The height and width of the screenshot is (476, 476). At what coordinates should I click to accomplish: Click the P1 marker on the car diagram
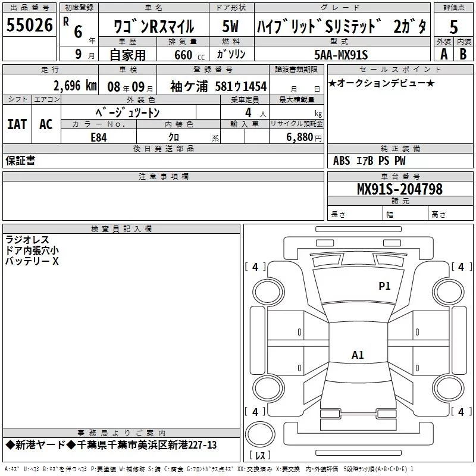384,286
